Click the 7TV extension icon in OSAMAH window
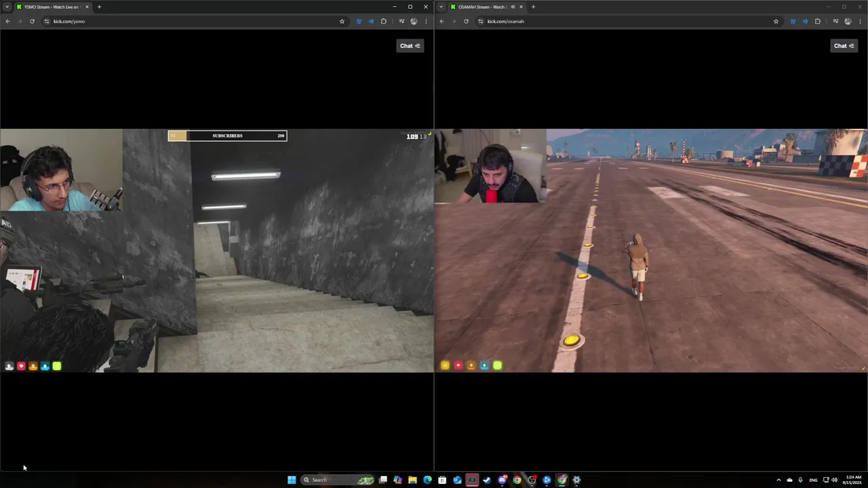The width and height of the screenshot is (868, 488). pos(793,21)
